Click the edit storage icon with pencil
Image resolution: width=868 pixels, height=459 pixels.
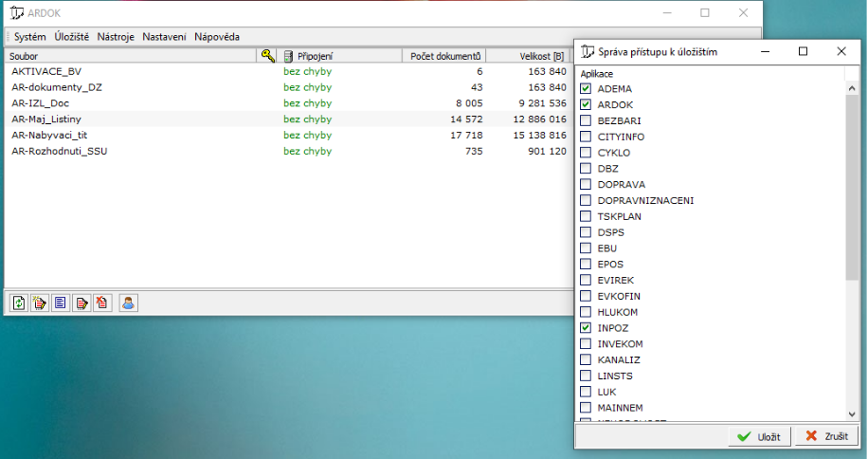pos(81,303)
